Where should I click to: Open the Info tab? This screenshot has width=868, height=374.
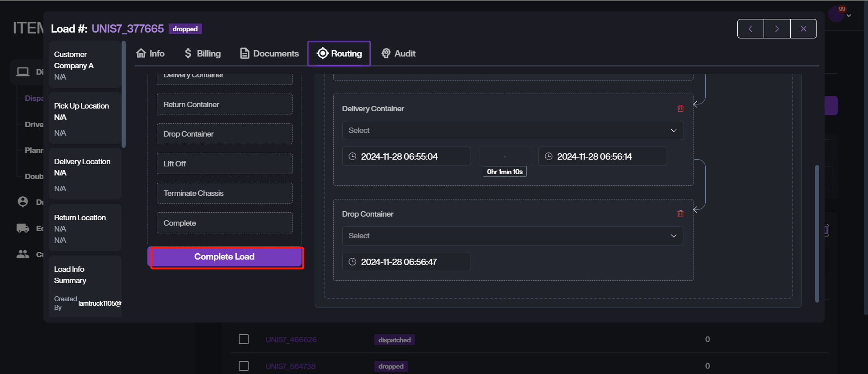[x=150, y=53]
